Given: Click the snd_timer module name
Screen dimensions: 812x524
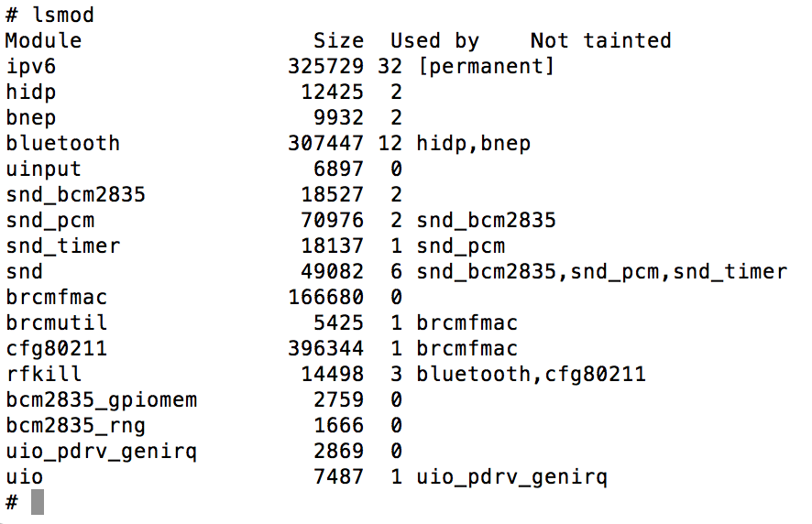Looking at the screenshot, I should [x=62, y=246].
